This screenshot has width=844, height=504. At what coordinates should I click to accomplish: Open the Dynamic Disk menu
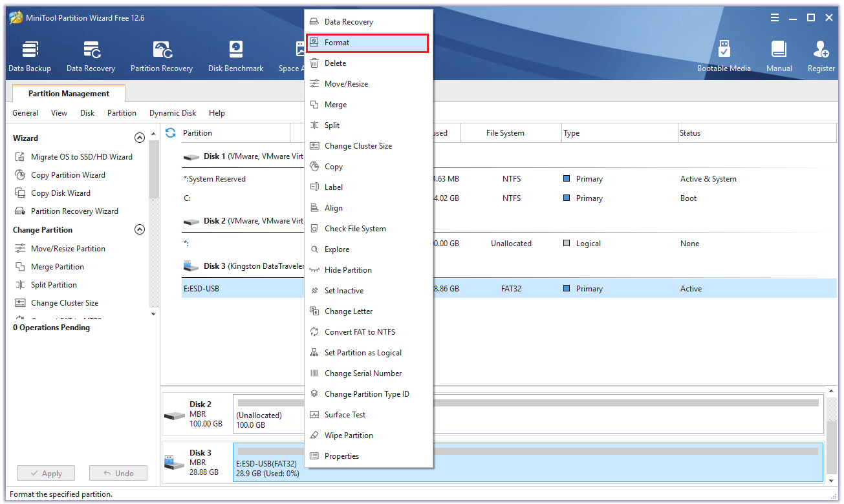pyautogui.click(x=173, y=113)
